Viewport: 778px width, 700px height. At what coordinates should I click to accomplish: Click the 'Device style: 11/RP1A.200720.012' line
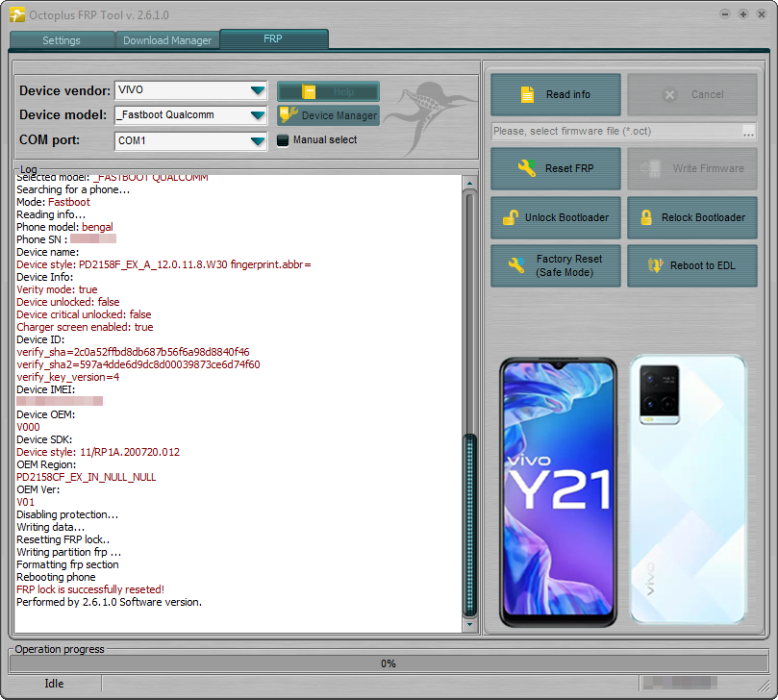98,452
